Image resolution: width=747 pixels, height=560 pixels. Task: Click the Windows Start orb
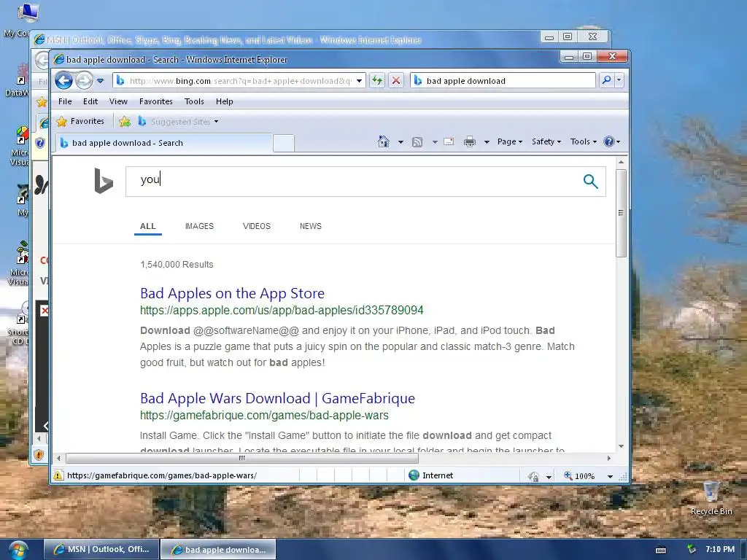click(x=18, y=550)
